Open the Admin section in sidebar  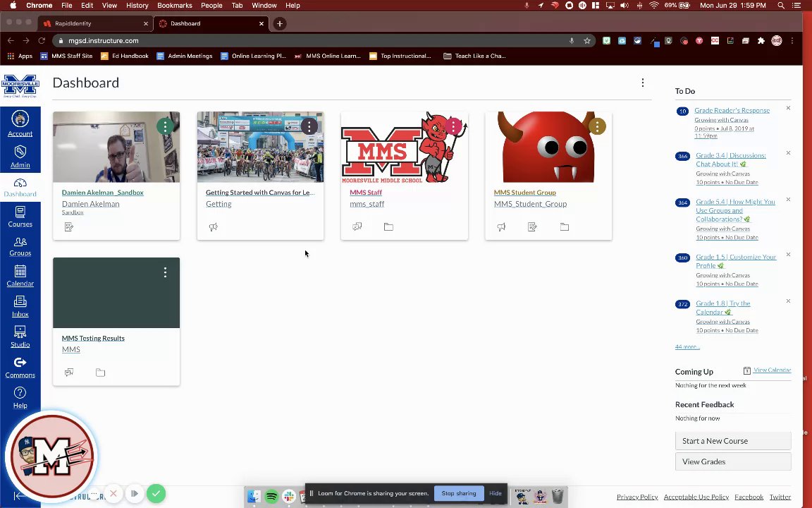[x=20, y=157]
